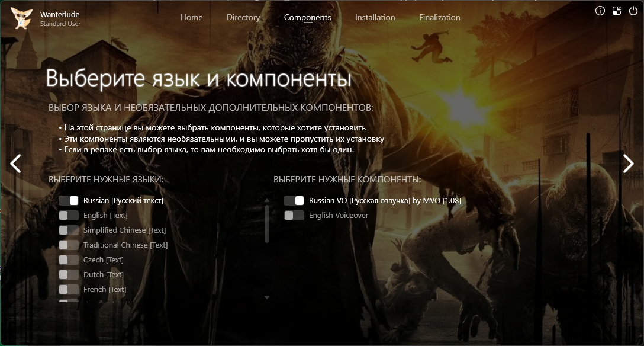Screen dimensions: 644x346
Task: Switch to the Directory tab
Action: click(243, 17)
